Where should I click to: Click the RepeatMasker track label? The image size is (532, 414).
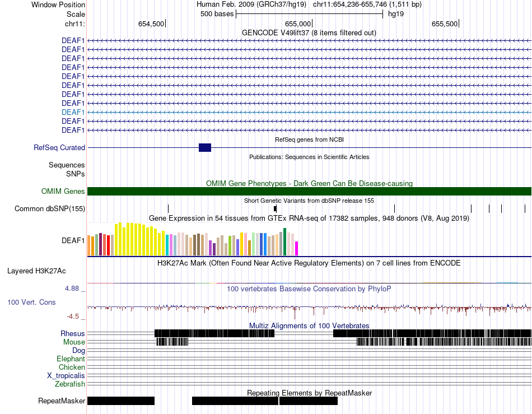[x=62, y=401]
